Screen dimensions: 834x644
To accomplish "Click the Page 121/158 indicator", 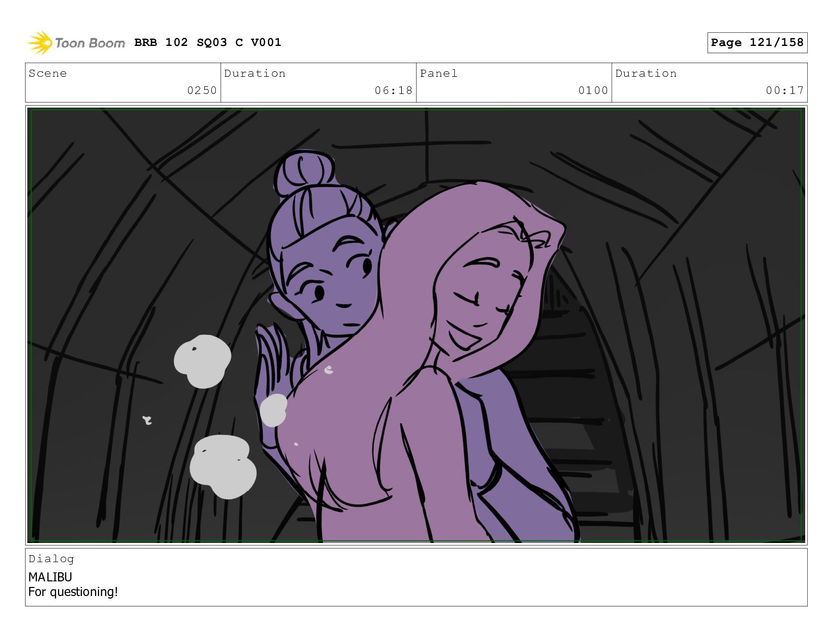I will [x=757, y=42].
